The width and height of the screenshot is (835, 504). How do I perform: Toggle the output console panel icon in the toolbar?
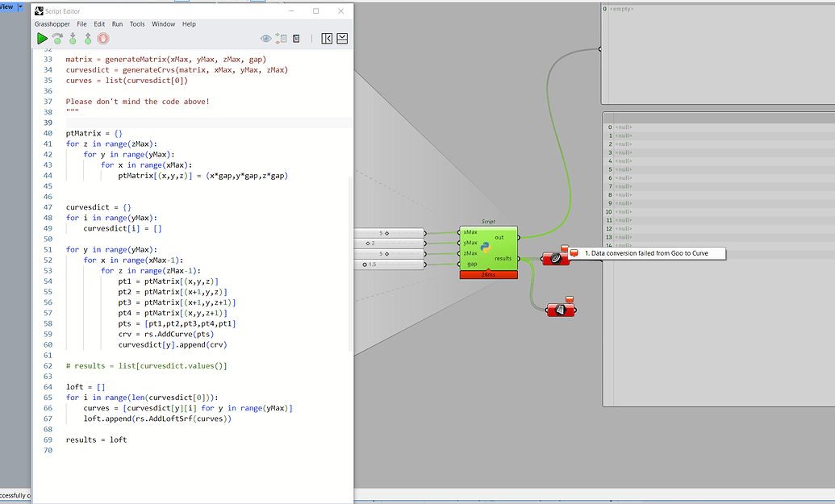[342, 38]
